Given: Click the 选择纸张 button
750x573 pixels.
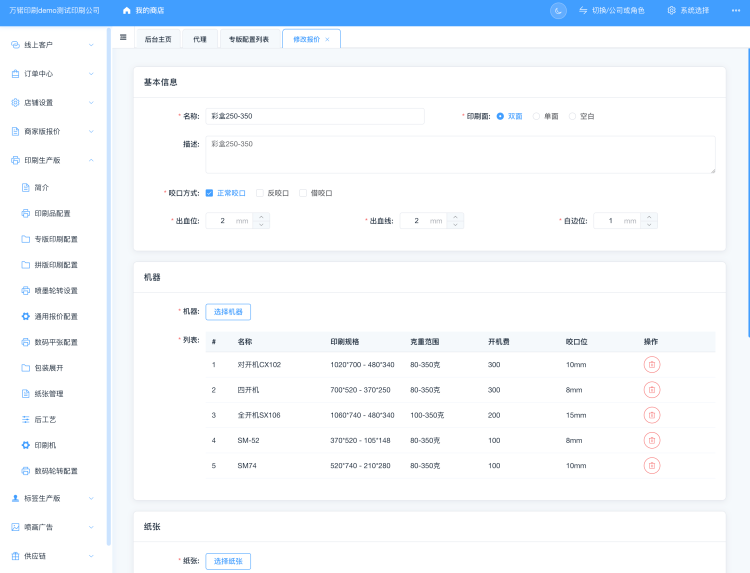Looking at the screenshot, I should tap(228, 561).
